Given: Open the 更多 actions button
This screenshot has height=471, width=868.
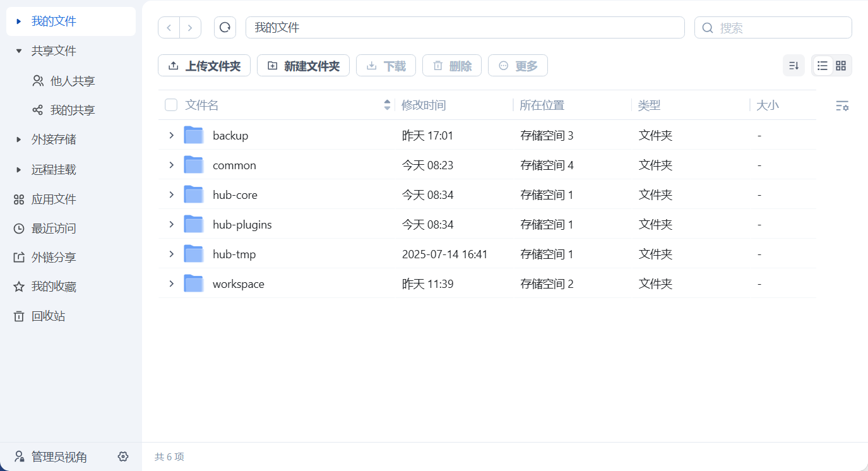Looking at the screenshot, I should tap(518, 66).
